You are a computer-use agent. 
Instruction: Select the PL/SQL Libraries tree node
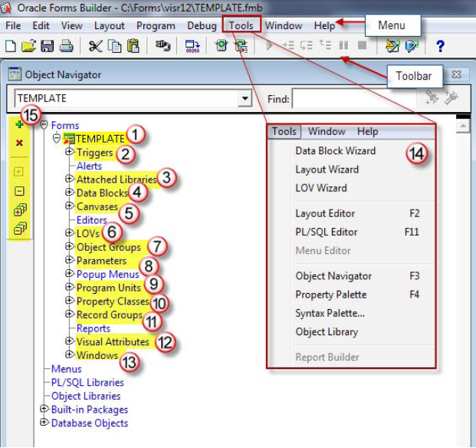pos(87,382)
